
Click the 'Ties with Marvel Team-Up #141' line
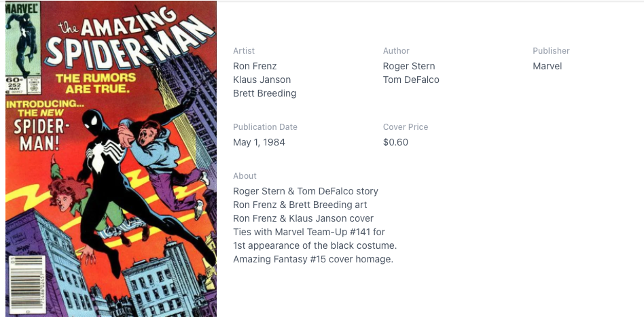tap(309, 232)
